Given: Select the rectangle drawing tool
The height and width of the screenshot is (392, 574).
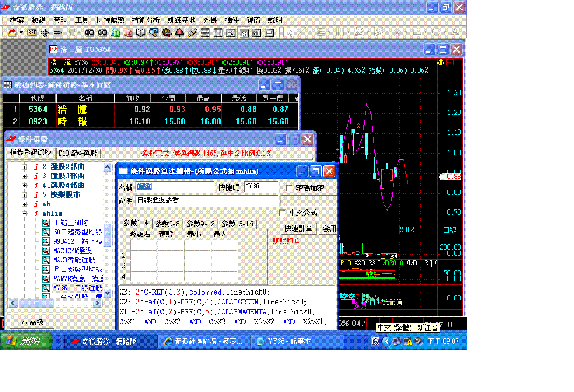Looking at the screenshot, I should (x=417, y=32).
